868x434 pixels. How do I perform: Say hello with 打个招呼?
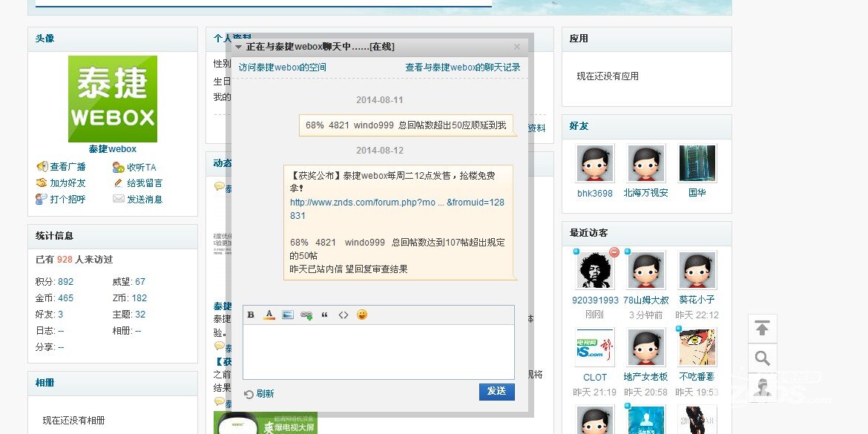point(68,199)
